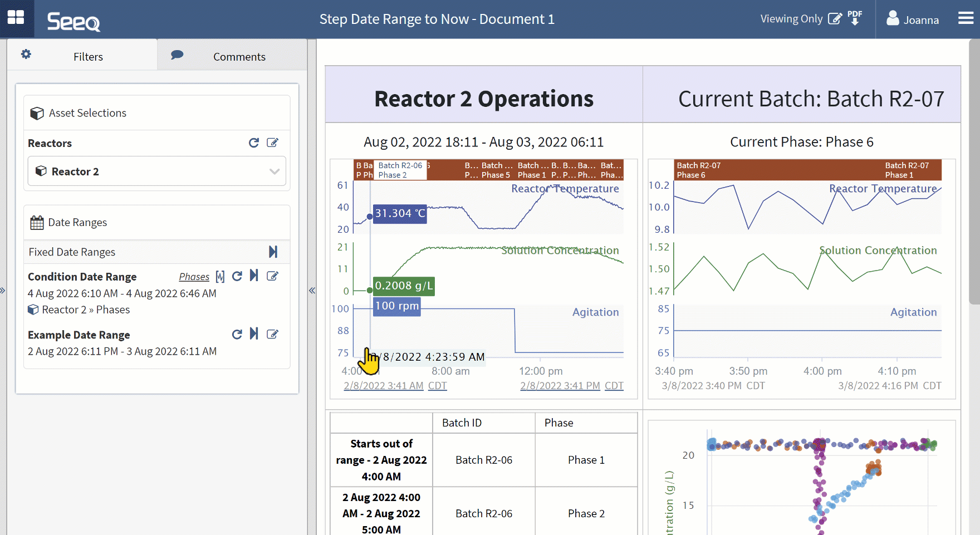
Task: Collapse the Filters side panel
Action: [312, 291]
